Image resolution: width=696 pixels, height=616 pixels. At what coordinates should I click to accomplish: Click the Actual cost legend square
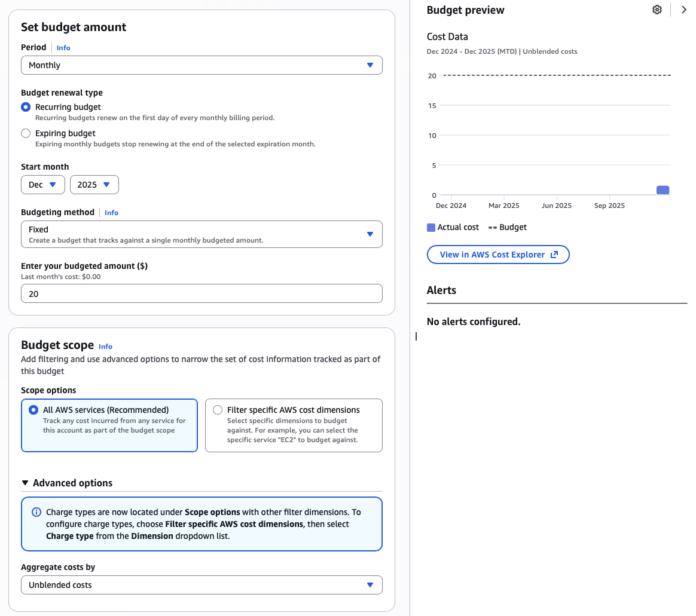[431, 227]
